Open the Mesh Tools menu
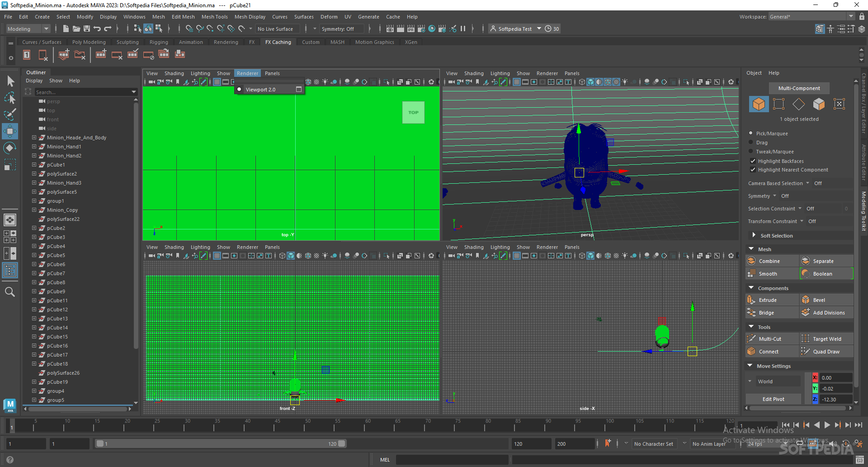868x467 pixels. coord(214,17)
